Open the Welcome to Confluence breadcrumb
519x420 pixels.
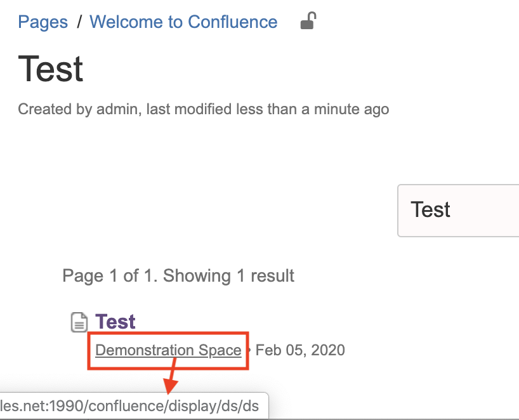[183, 22]
